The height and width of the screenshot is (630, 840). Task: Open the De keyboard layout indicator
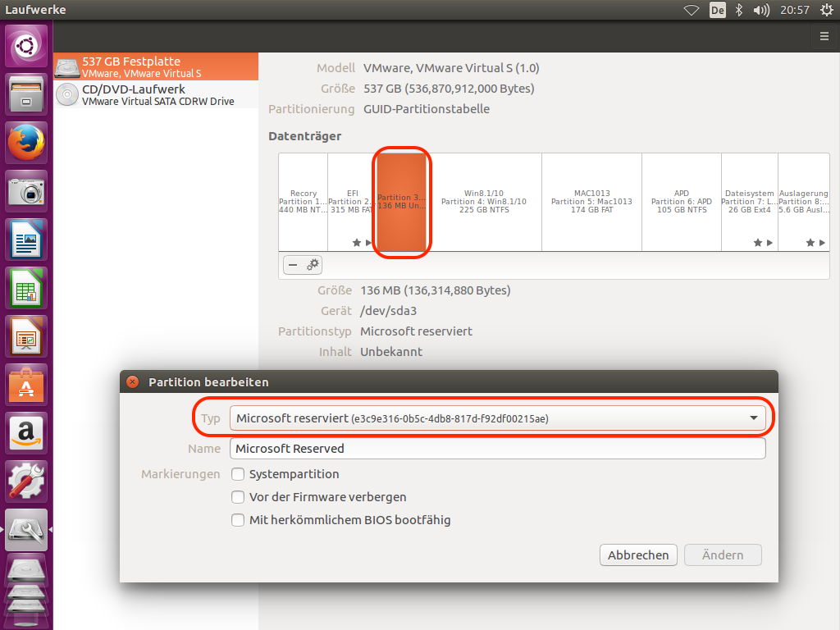pos(717,10)
